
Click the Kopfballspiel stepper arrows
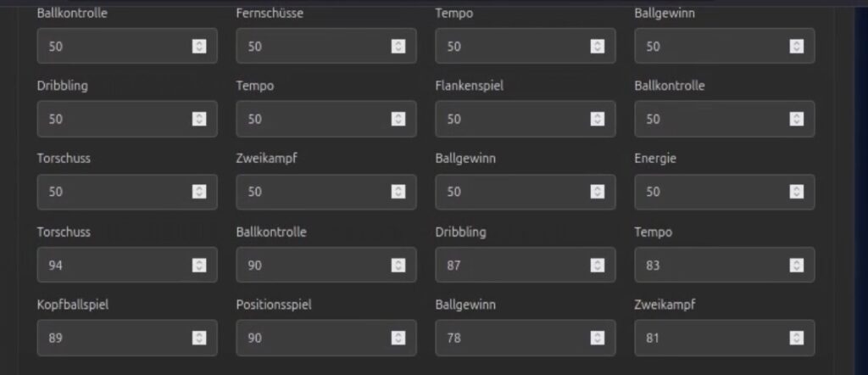point(198,339)
